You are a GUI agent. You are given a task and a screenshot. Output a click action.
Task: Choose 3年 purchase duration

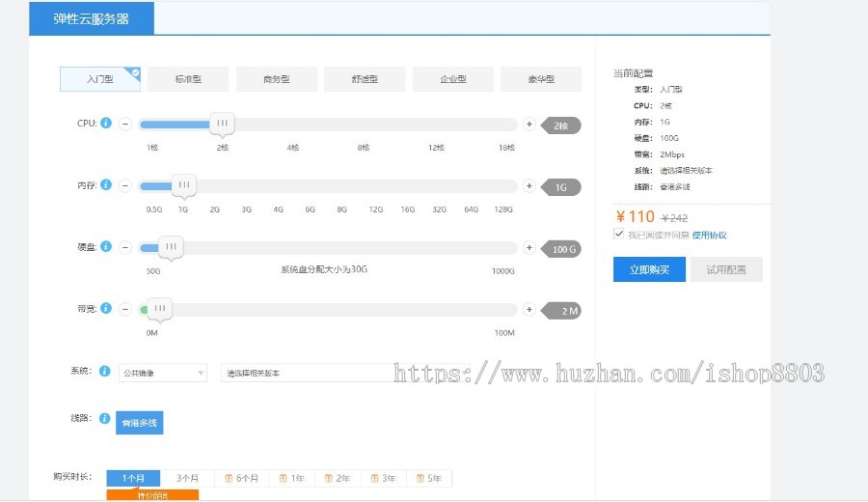coord(384,478)
